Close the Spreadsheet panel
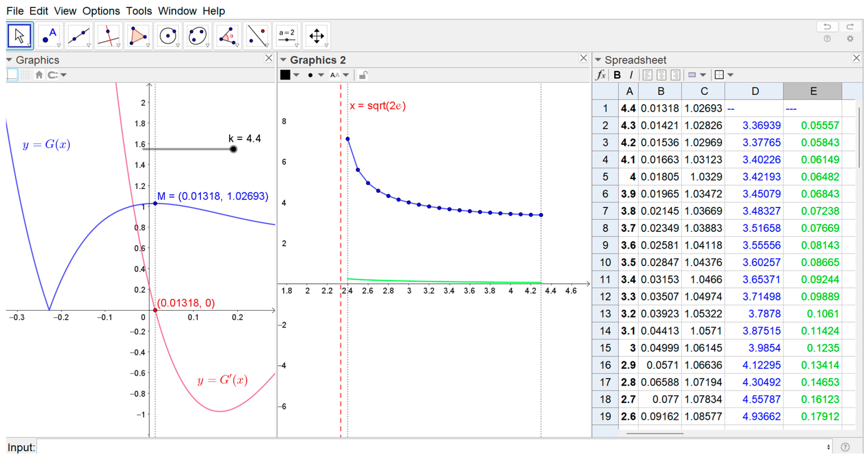This screenshot has width=868, height=460. coord(856,58)
